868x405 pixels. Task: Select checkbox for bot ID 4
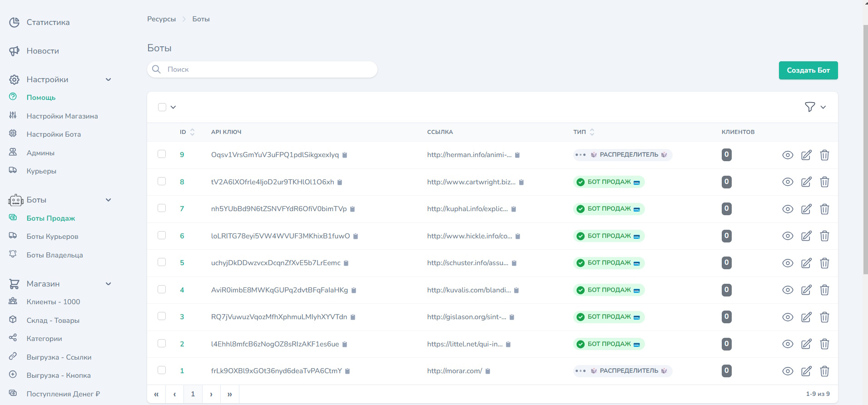[x=162, y=289]
